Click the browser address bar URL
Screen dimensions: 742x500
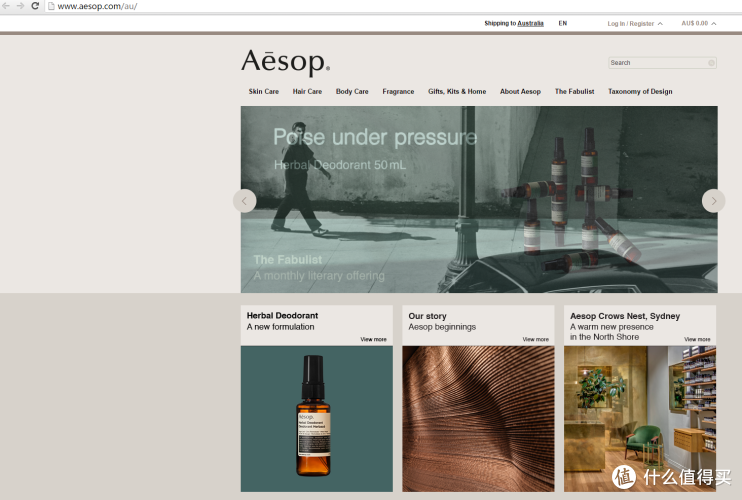pos(98,6)
